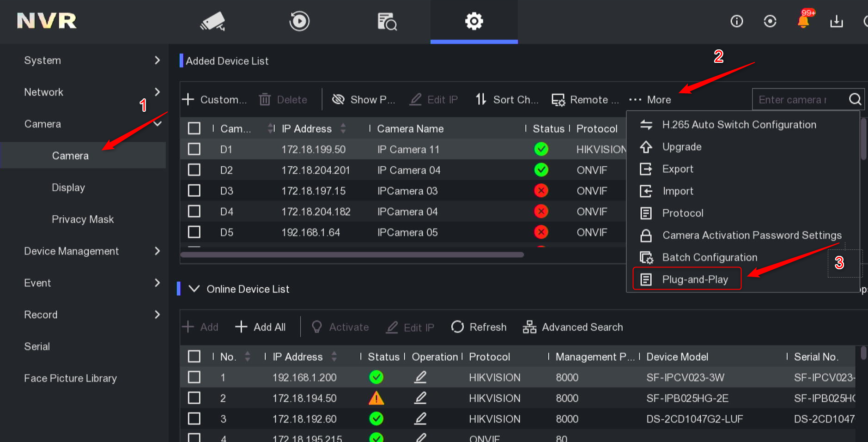Click the Add All button label
The height and width of the screenshot is (442, 868).
(x=270, y=327)
